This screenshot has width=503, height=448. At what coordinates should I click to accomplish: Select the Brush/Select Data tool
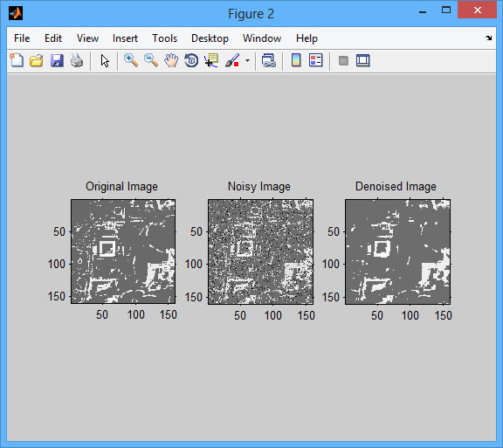[x=232, y=60]
